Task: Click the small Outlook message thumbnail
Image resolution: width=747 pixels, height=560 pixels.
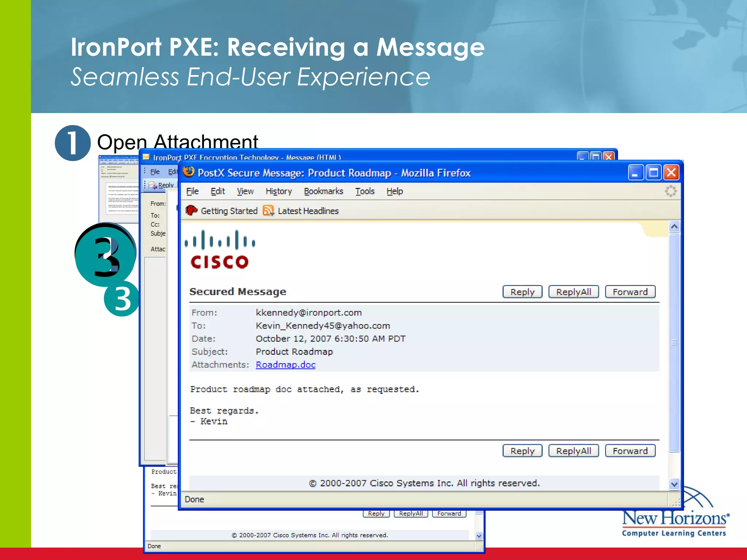Action: [x=119, y=189]
